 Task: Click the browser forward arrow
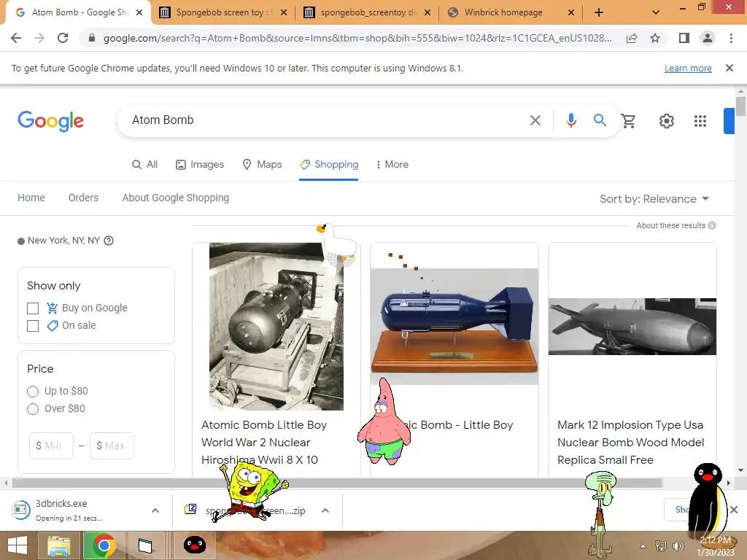coord(39,38)
